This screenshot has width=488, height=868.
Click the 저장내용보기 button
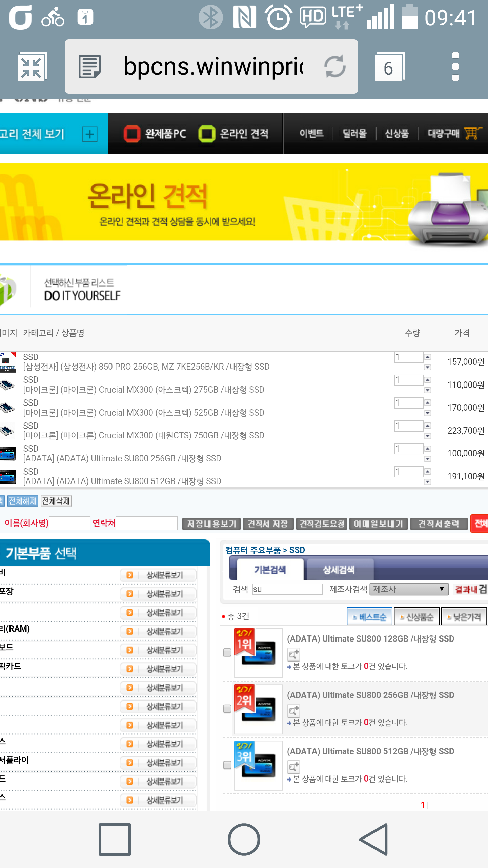[211, 524]
